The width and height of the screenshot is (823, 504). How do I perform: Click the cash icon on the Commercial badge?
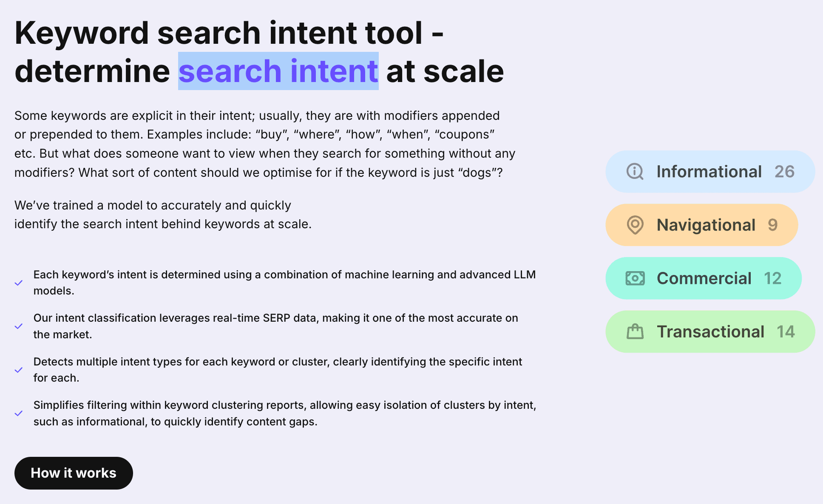point(635,278)
